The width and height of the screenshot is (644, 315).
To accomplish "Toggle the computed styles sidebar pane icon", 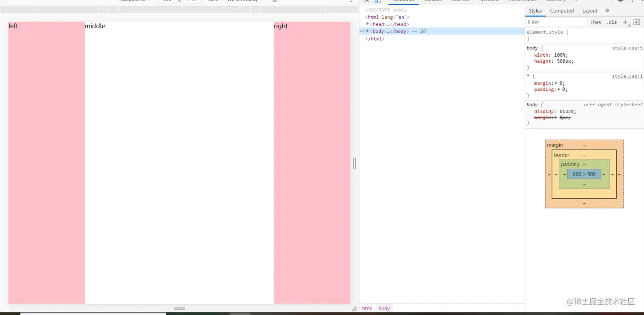I will point(637,22).
